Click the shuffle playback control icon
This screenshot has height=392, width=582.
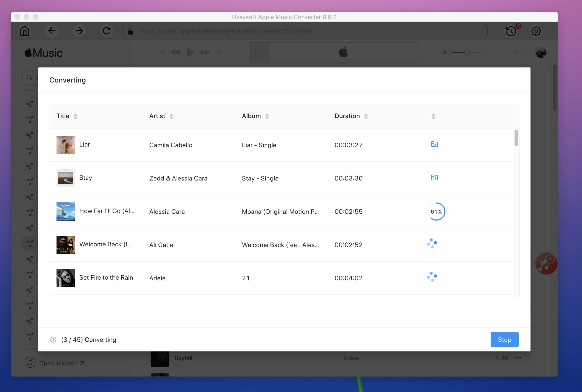click(x=161, y=52)
